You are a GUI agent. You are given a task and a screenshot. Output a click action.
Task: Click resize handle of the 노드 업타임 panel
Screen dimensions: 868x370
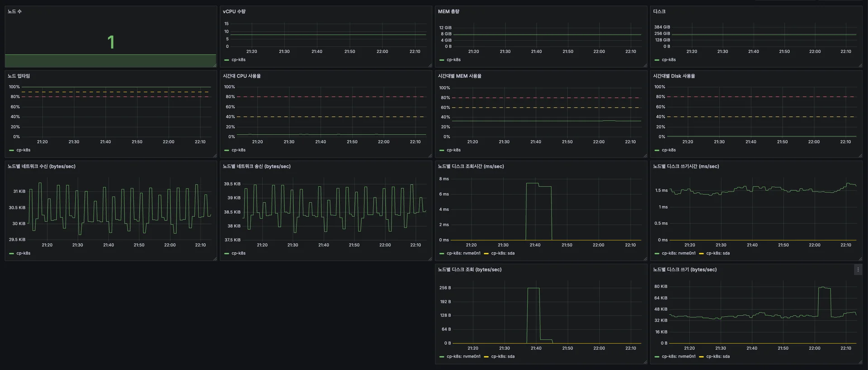(x=215, y=156)
